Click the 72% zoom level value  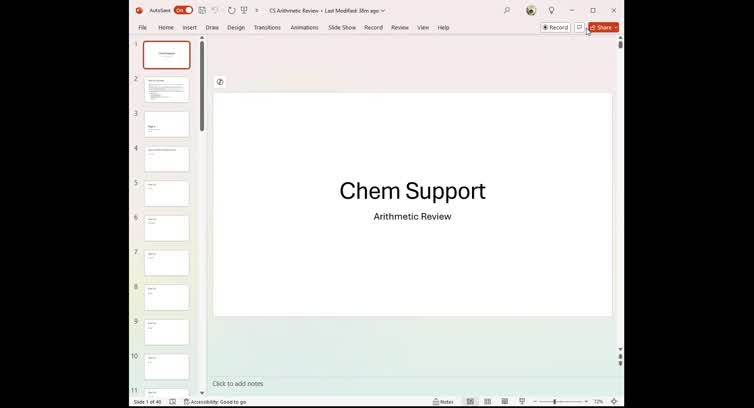(598, 401)
